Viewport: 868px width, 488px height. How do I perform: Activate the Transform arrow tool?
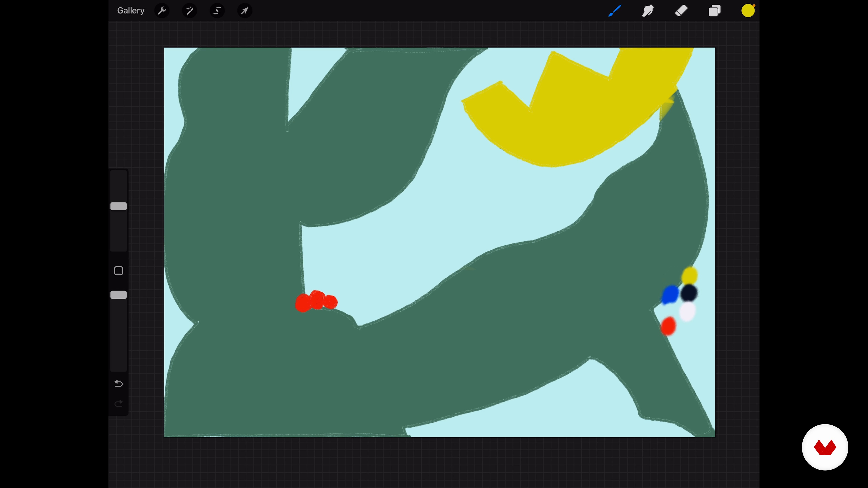[245, 11]
